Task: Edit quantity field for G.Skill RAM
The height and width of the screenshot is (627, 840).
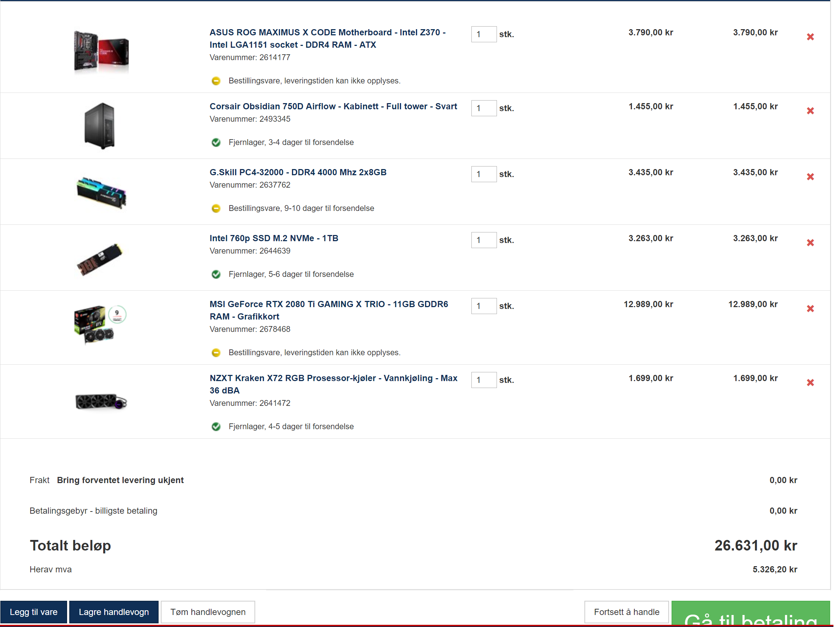Action: click(x=483, y=174)
